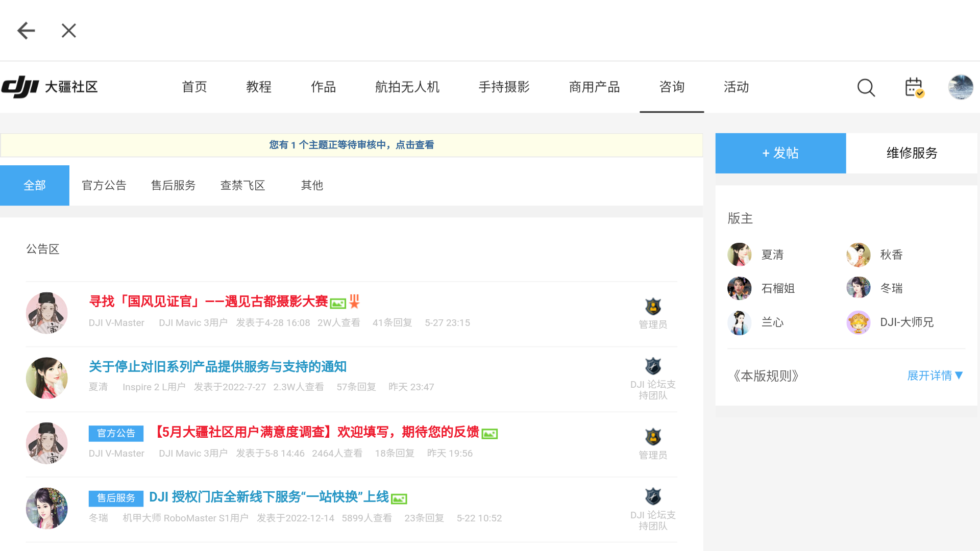Open 活动 navigation item
The width and height of the screenshot is (980, 551).
coord(736,87)
